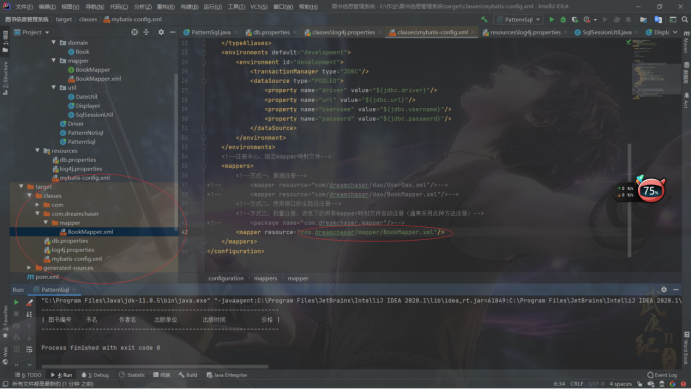Open Search Everywhere magnifier icon
This screenshot has width=692, height=389.
point(684,19)
